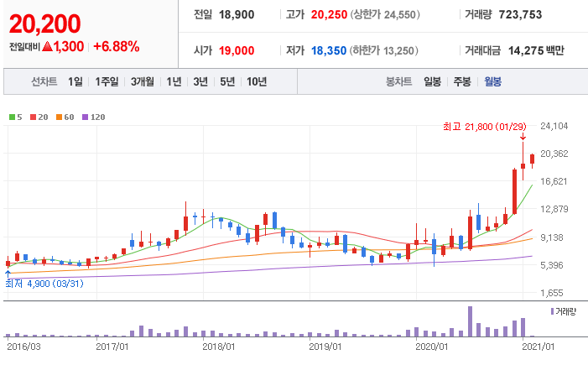The height and width of the screenshot is (365, 588).
Task: Show the 5년 line chart
Action: tap(227, 81)
